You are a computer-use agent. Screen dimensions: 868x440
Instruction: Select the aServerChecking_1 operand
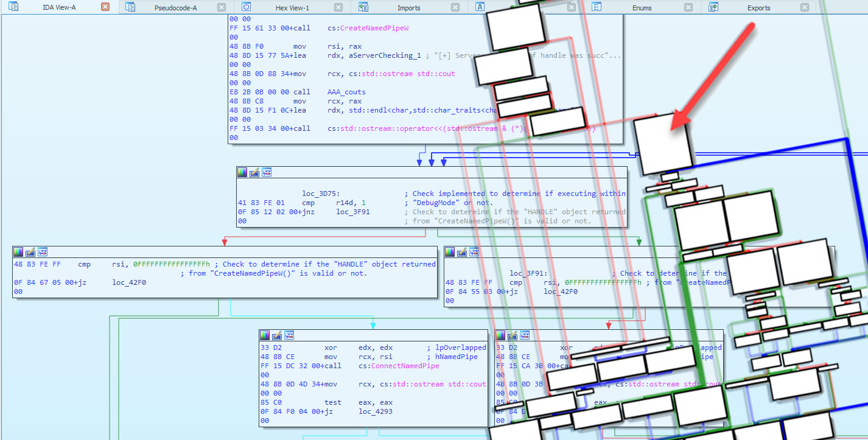pyautogui.click(x=385, y=55)
